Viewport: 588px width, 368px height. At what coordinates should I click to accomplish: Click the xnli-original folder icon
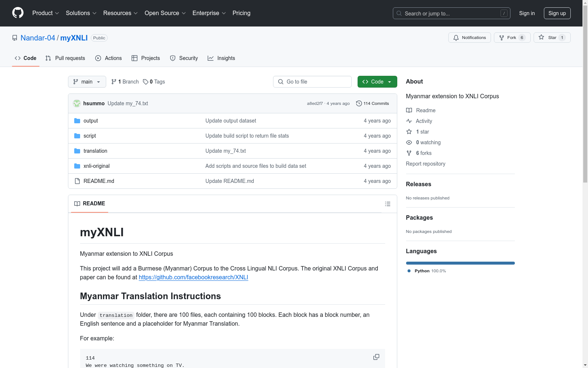click(x=77, y=166)
